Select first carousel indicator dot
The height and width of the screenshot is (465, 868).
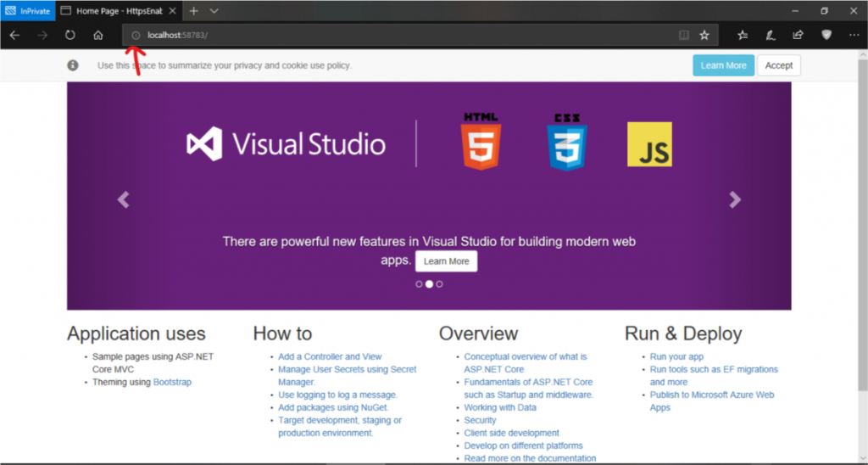(x=419, y=283)
